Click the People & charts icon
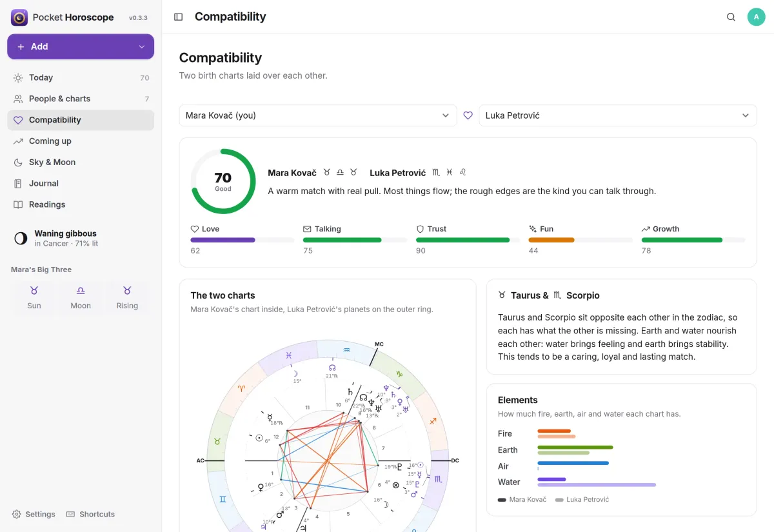774x532 pixels. point(18,99)
